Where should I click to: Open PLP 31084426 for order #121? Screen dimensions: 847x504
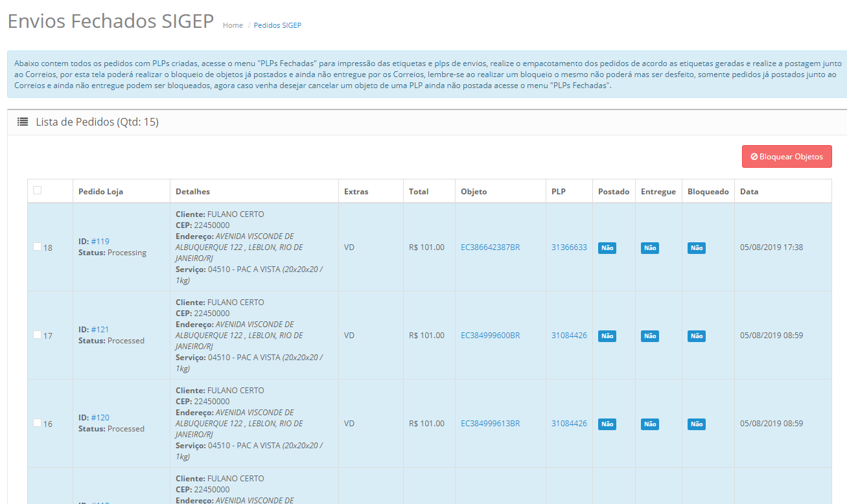coord(569,336)
